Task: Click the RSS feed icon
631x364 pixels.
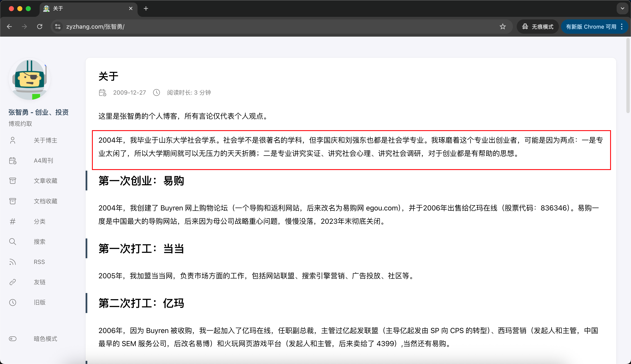Action: (x=12, y=262)
